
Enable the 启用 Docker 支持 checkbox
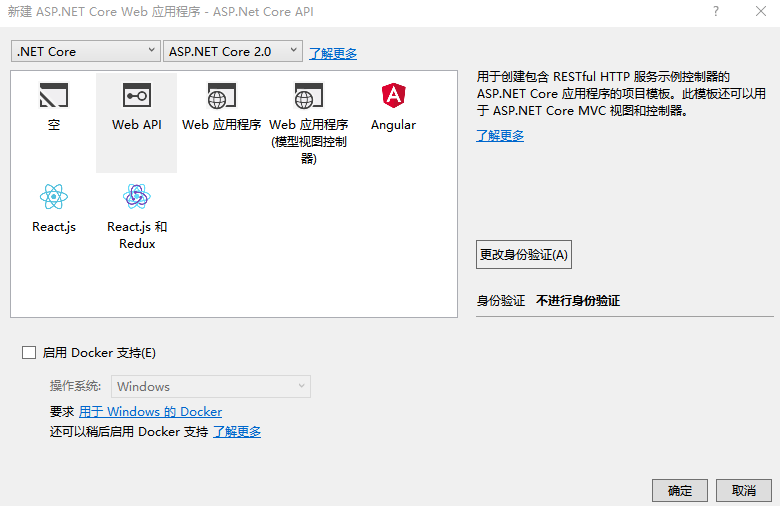pyautogui.click(x=29, y=353)
